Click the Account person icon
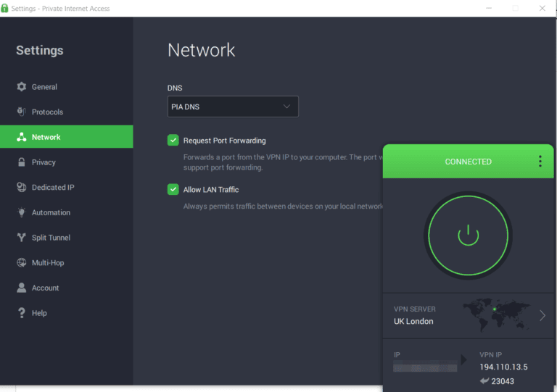Viewport: 557px width, 392px height. click(21, 288)
